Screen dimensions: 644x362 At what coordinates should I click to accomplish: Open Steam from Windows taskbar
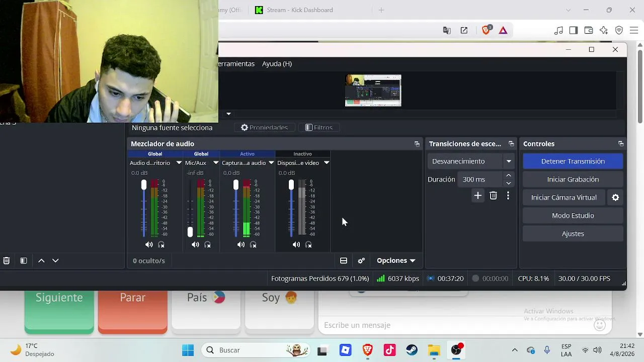(412, 350)
